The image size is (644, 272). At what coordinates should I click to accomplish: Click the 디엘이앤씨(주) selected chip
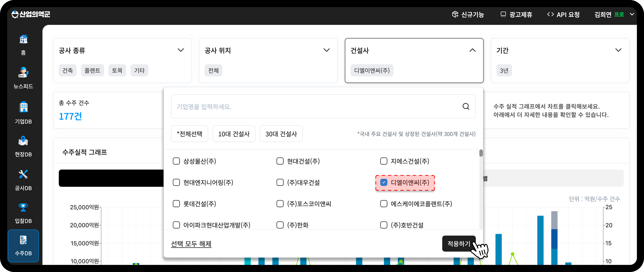click(x=372, y=71)
